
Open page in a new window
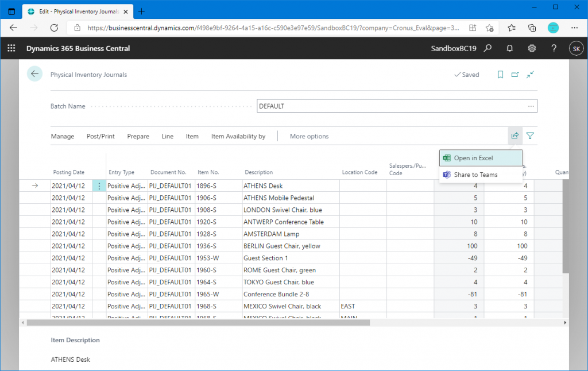pyautogui.click(x=515, y=75)
